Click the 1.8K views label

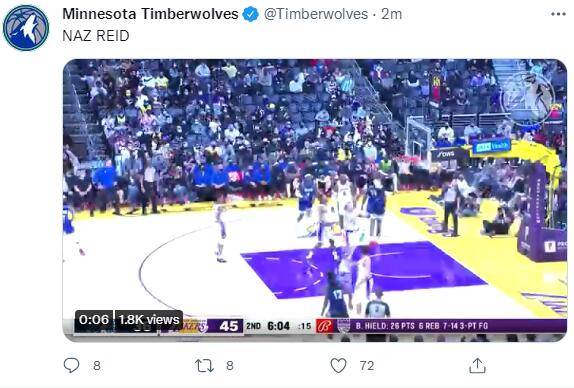(x=149, y=320)
